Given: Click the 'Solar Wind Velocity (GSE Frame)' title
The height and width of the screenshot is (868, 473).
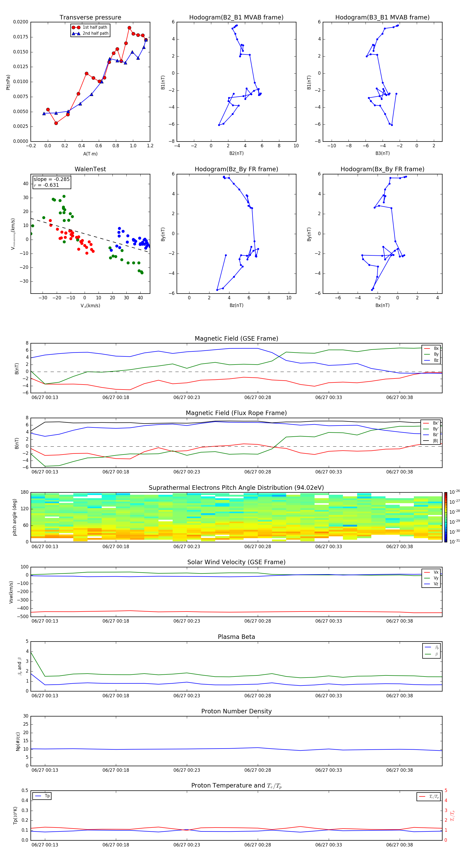Looking at the screenshot, I should [x=236, y=562].
